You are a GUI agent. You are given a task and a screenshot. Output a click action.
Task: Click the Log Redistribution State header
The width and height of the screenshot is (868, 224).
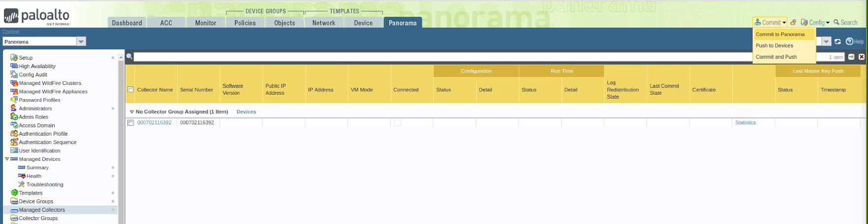click(x=626, y=90)
